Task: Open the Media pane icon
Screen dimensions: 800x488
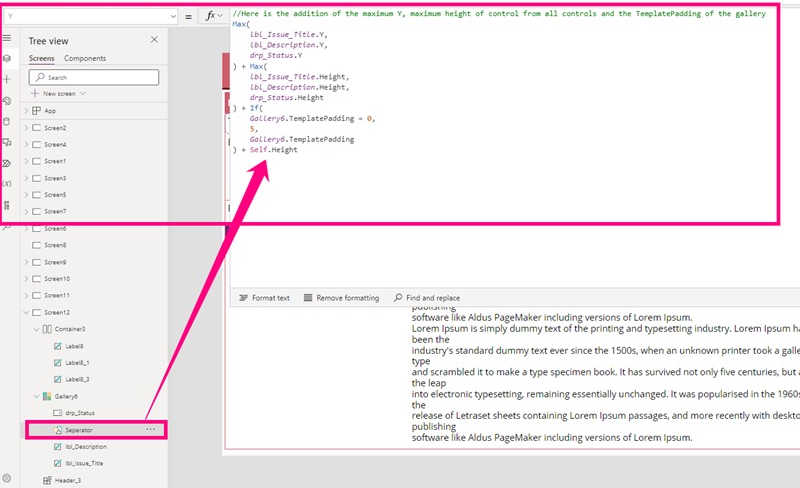Action: [7, 142]
